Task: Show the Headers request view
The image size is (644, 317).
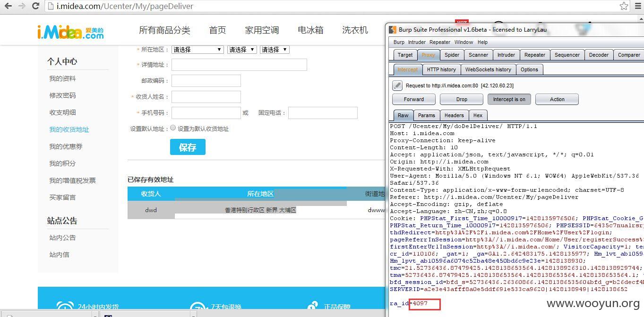Action: 454,115
